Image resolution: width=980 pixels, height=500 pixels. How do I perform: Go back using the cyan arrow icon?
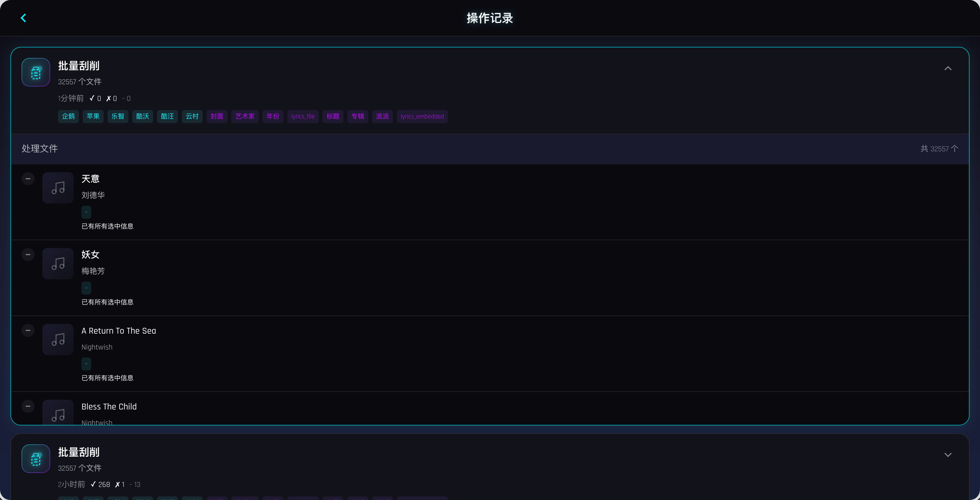click(x=23, y=18)
